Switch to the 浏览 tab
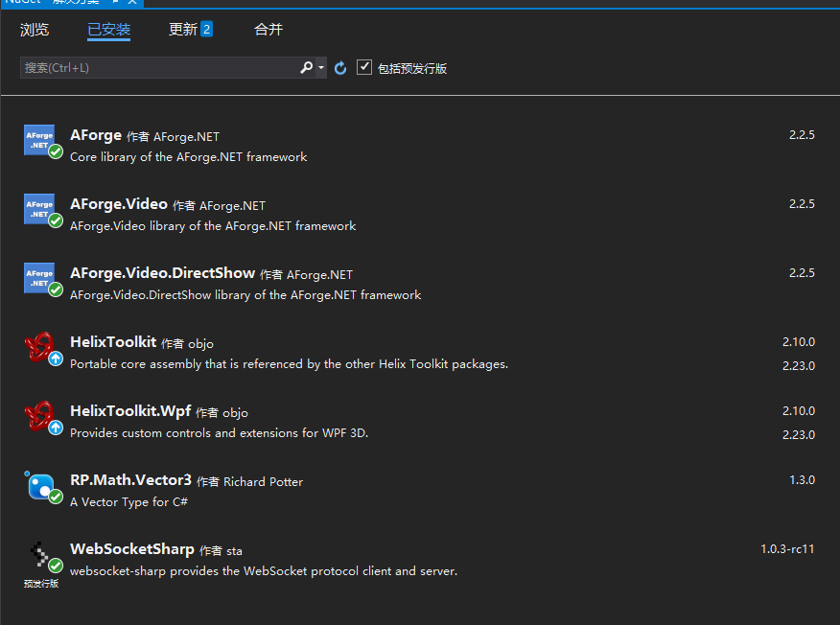 [35, 30]
